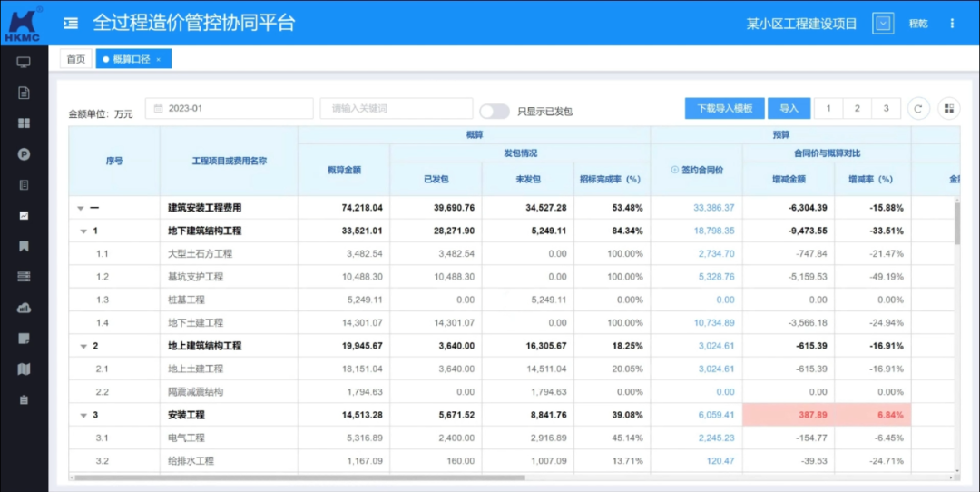
Task: Collapse row 3 安装工程
Action: (x=83, y=415)
